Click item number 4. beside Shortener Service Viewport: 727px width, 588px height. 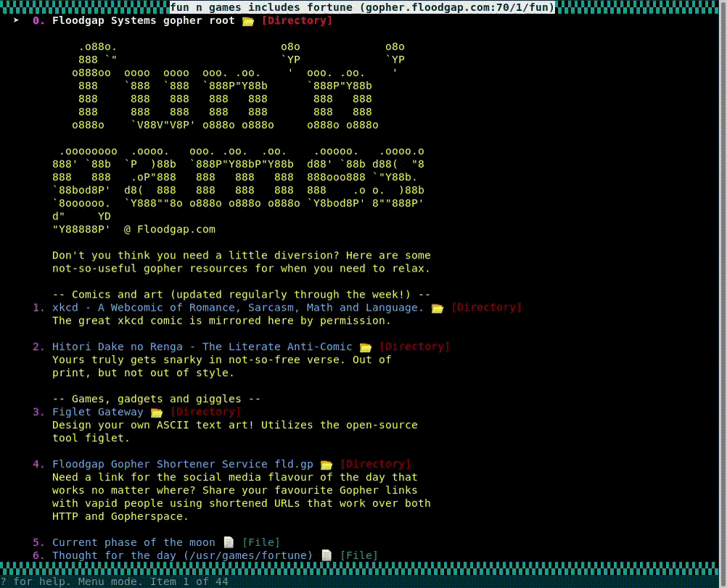(38, 464)
